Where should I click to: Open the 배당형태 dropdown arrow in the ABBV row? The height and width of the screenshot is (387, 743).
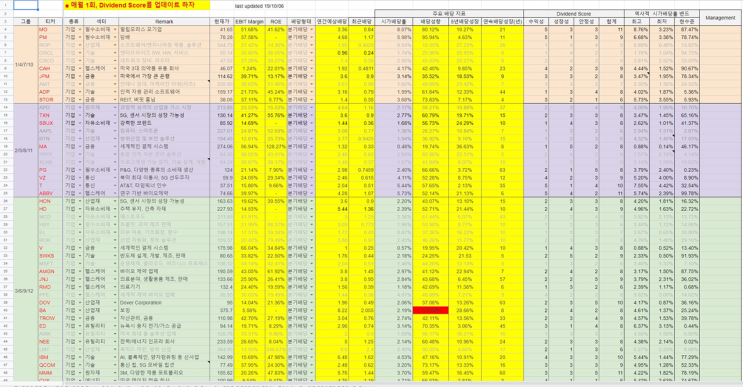click(x=312, y=193)
